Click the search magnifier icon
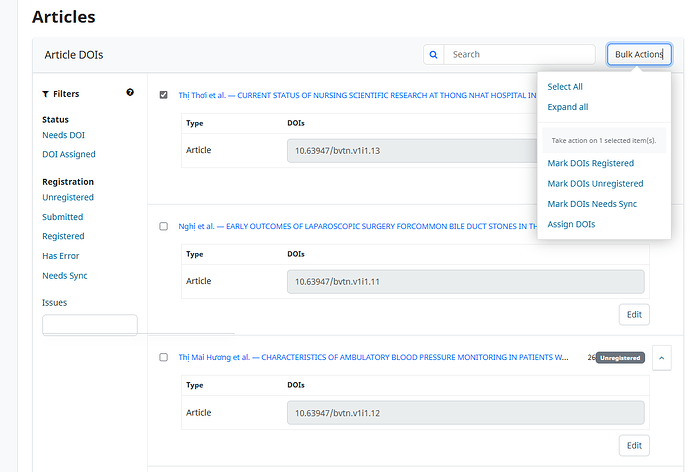 click(x=433, y=55)
